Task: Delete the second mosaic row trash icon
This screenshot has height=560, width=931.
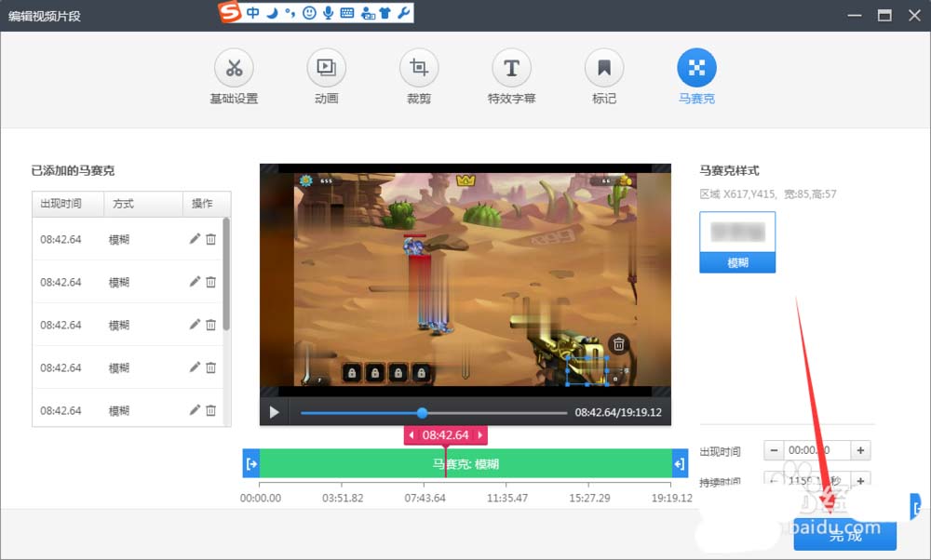Action: point(210,282)
